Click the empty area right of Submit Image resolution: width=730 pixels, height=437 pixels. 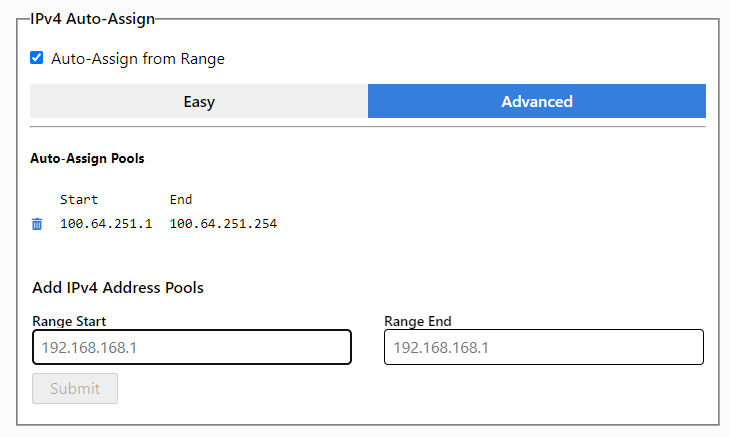pyautogui.click(x=400, y=389)
